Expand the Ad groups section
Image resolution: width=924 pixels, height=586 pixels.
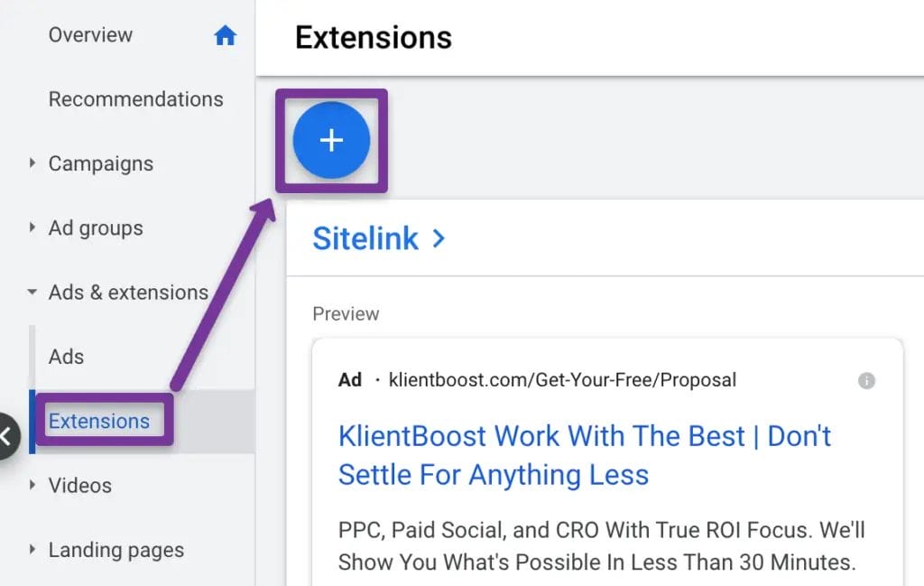tap(32, 228)
